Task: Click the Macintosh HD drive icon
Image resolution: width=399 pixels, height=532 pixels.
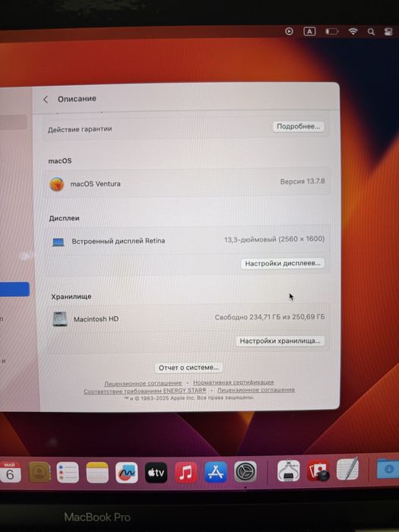Action: coord(60,319)
